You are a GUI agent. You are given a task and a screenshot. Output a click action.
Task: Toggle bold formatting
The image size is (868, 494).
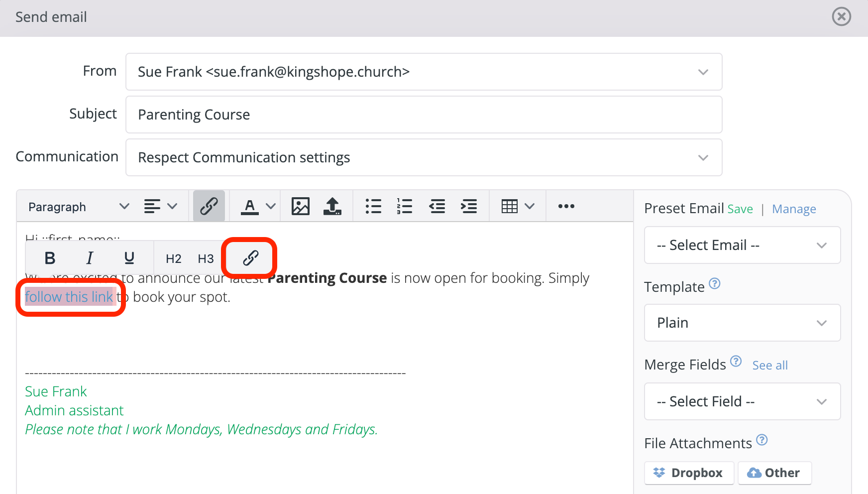point(49,257)
